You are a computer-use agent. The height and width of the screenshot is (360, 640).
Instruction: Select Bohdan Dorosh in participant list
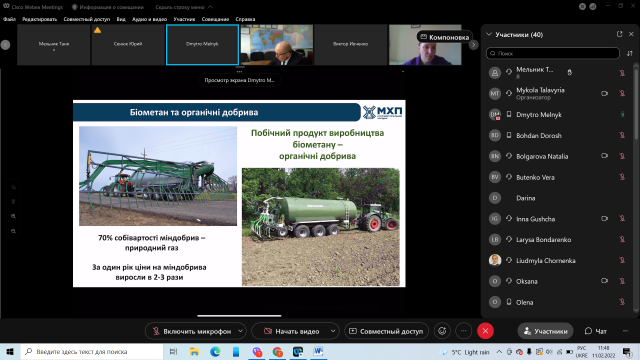[x=558, y=136]
